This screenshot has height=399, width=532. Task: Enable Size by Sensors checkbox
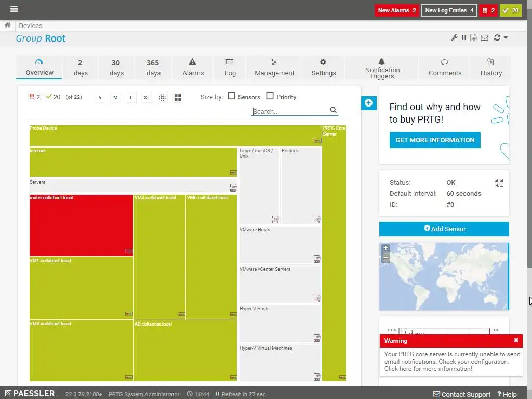click(231, 96)
